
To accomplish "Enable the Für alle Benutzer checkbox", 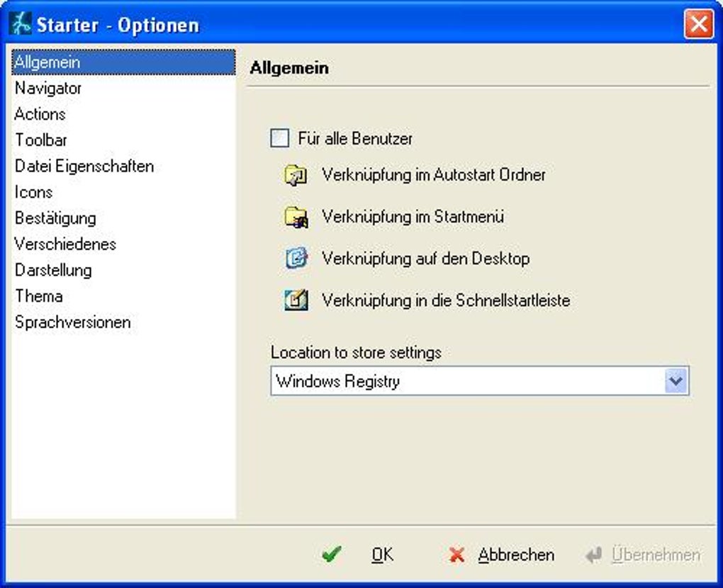I will click(x=279, y=139).
